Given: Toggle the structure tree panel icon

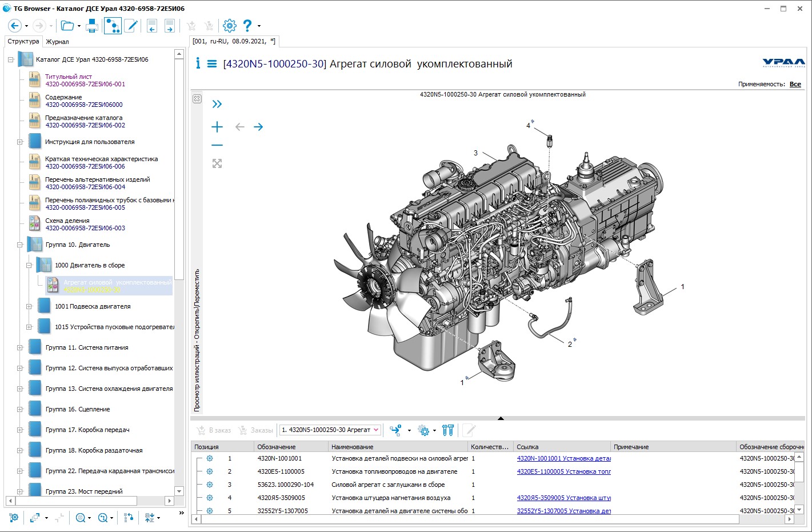Looking at the screenshot, I should click(x=113, y=26).
